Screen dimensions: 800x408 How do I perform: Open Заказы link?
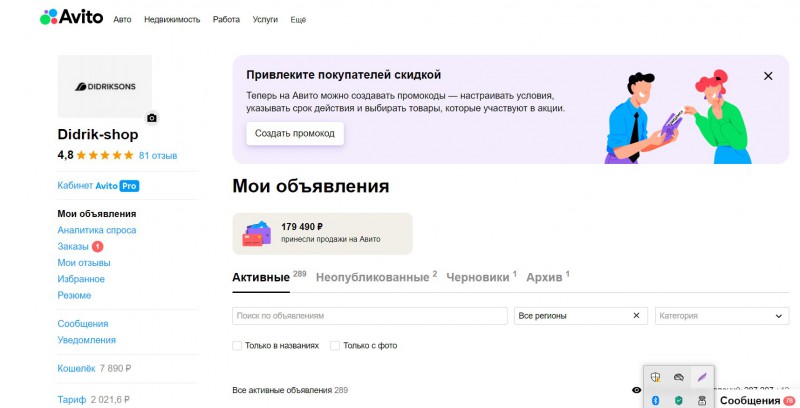point(73,246)
